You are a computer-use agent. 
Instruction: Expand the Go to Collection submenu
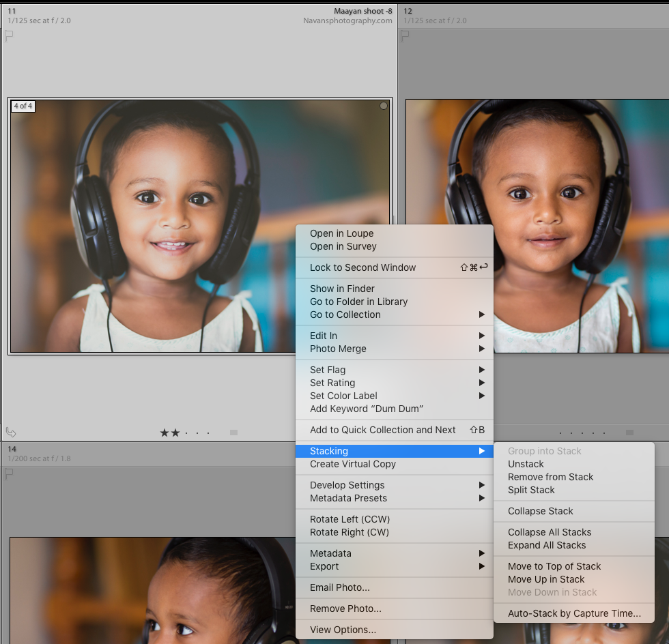(395, 314)
